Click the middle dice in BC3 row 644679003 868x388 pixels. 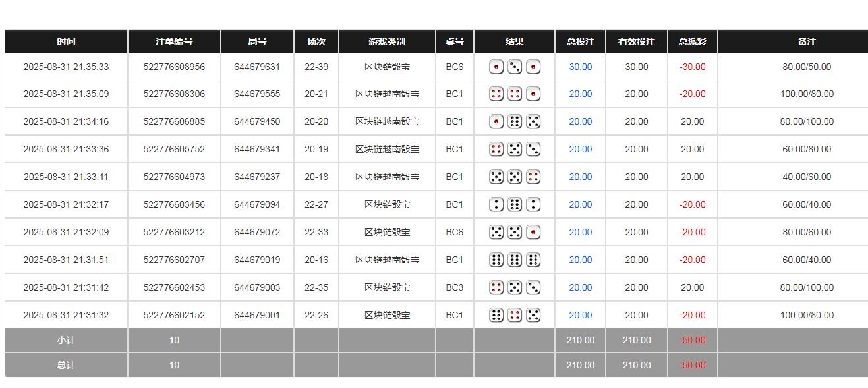click(x=515, y=287)
